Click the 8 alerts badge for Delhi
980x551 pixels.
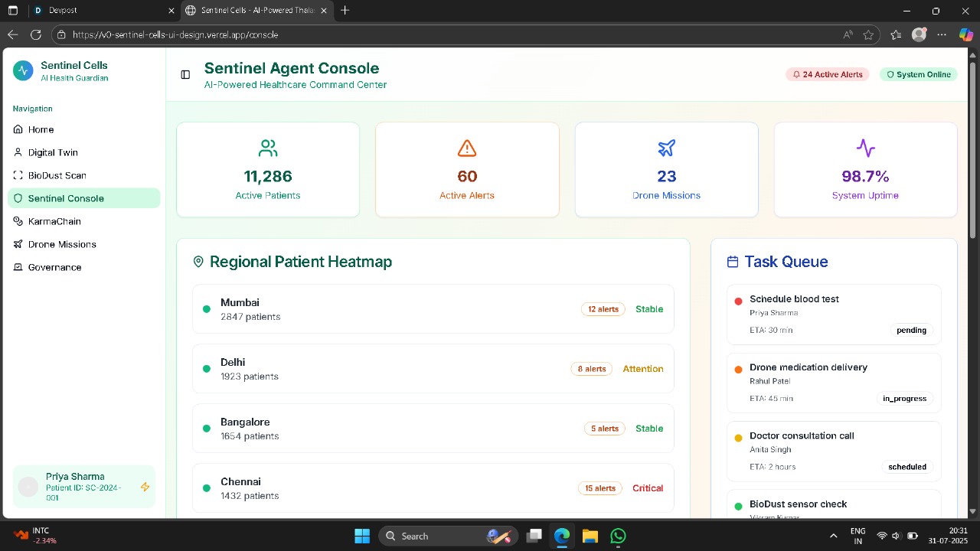tap(592, 369)
